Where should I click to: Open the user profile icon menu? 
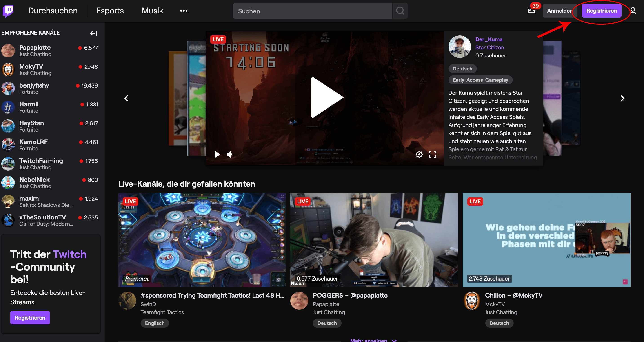click(633, 11)
